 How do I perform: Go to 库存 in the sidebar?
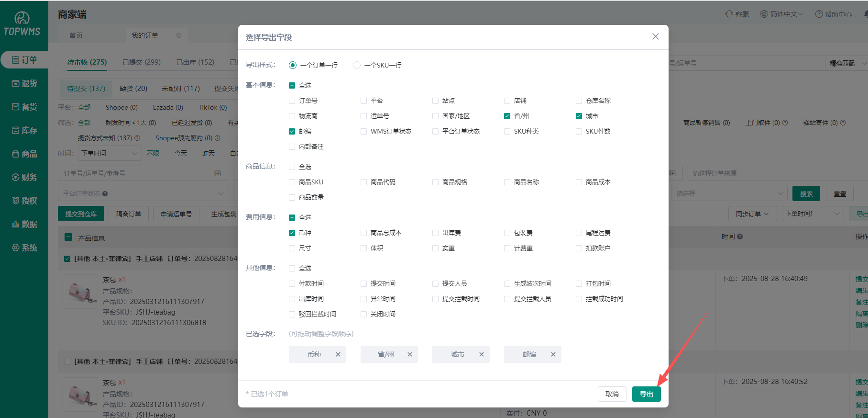24,130
